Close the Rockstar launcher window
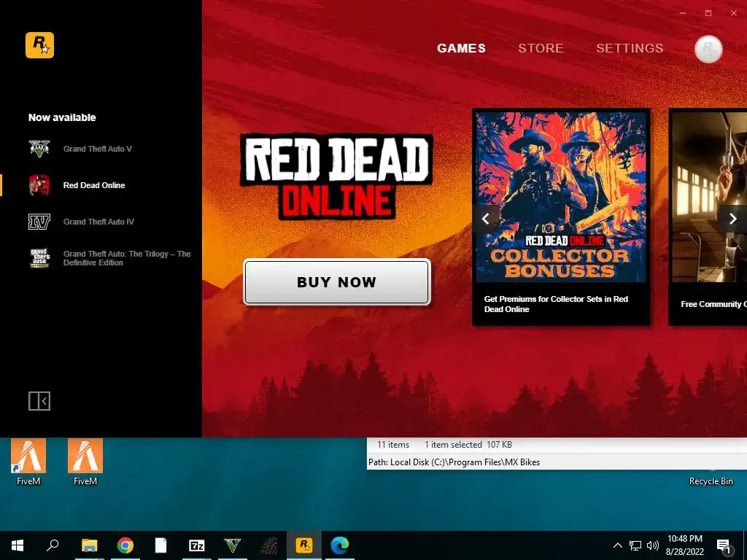747x560 pixels. tap(734, 13)
